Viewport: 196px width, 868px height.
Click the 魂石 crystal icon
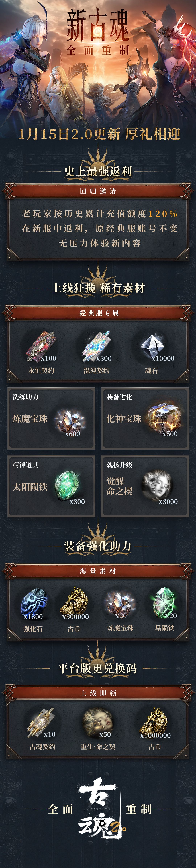(x=152, y=346)
